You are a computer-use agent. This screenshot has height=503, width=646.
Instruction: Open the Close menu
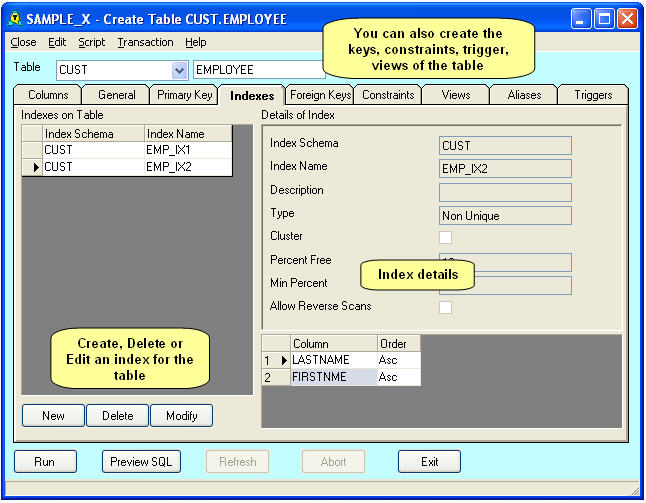coord(23,42)
